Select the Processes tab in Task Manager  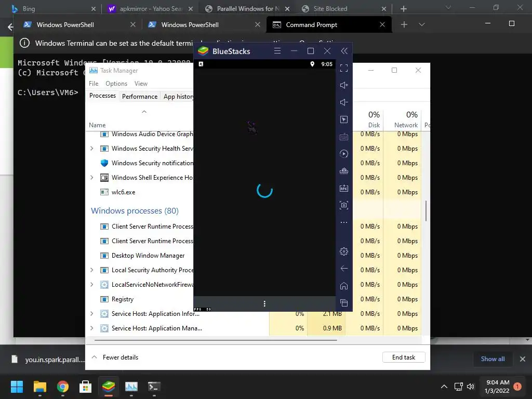[x=102, y=96]
